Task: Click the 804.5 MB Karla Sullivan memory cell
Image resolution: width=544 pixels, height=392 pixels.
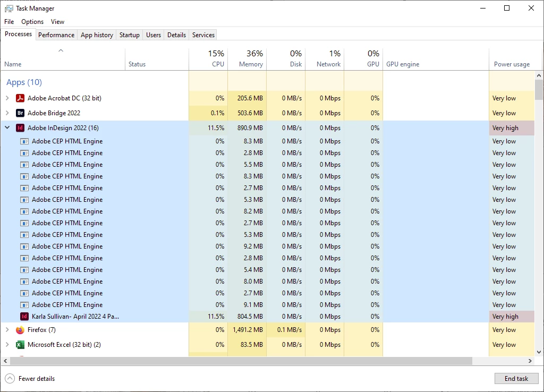Action: [248, 317]
